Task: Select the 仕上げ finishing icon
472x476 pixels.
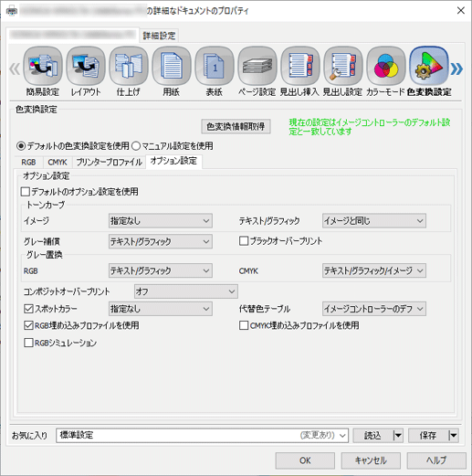Action: point(129,66)
